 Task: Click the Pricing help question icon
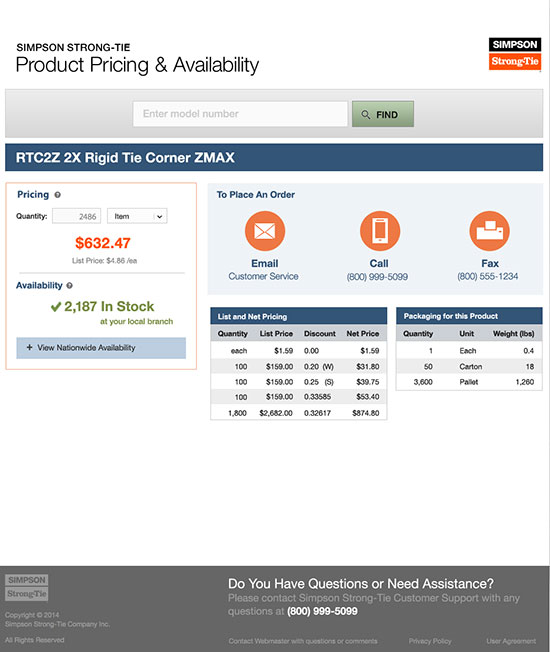point(58,195)
